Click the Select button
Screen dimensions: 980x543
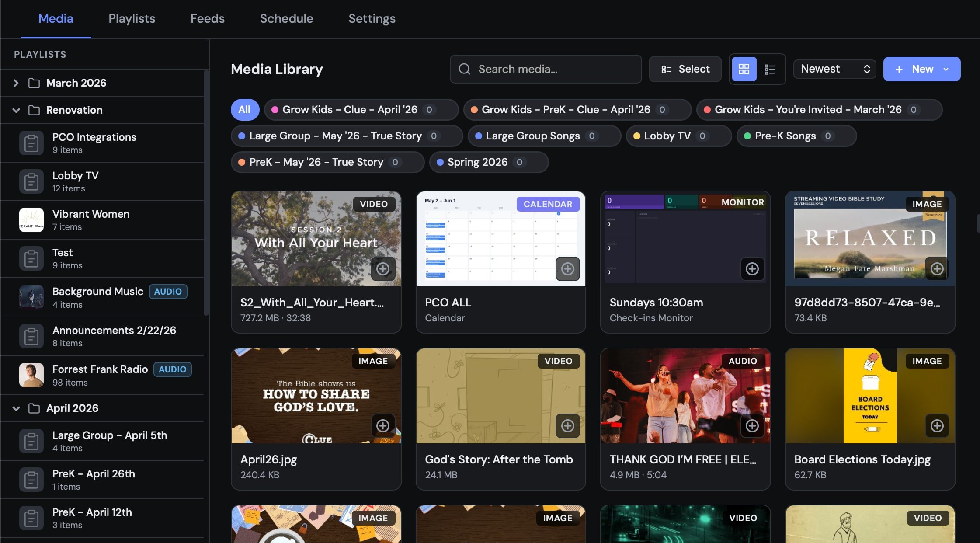pyautogui.click(x=685, y=69)
